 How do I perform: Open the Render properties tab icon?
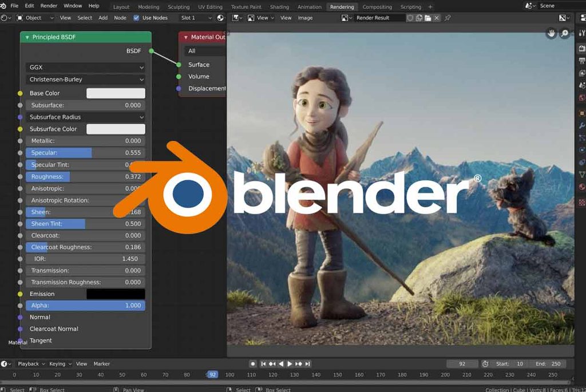pos(582,49)
